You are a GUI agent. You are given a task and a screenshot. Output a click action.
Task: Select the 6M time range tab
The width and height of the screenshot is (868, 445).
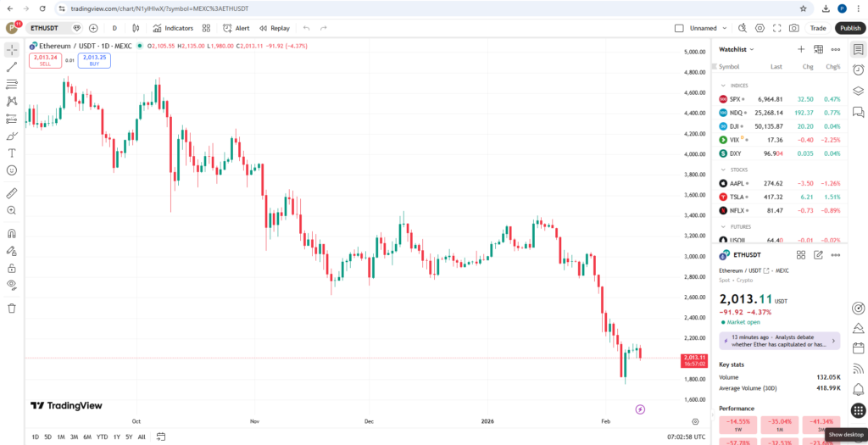pyautogui.click(x=87, y=437)
